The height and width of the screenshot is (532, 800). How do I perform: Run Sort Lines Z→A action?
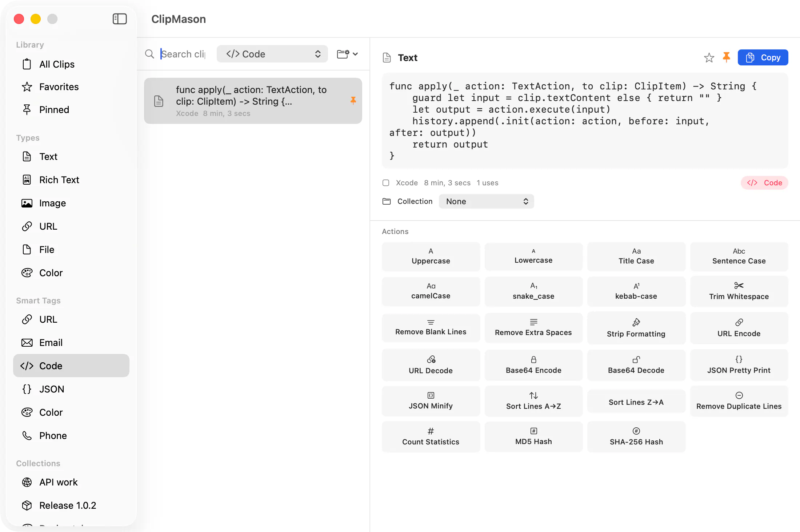pyautogui.click(x=636, y=402)
